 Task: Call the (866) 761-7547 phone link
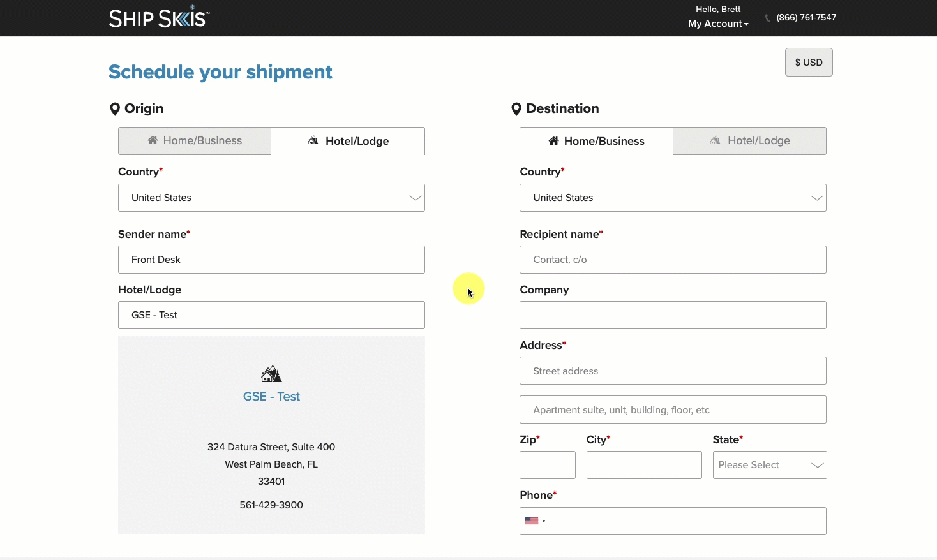point(806,18)
